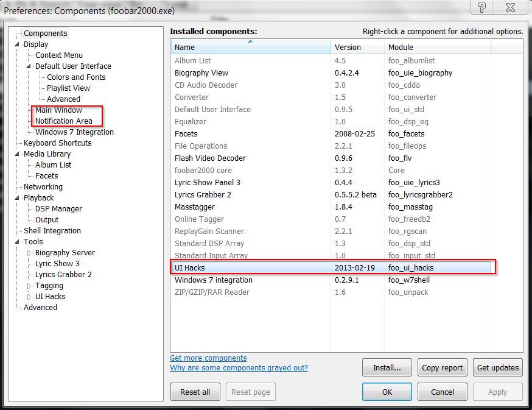The image size is (532, 410).
Task: Open the Notification Area preferences page
Action: click(64, 121)
